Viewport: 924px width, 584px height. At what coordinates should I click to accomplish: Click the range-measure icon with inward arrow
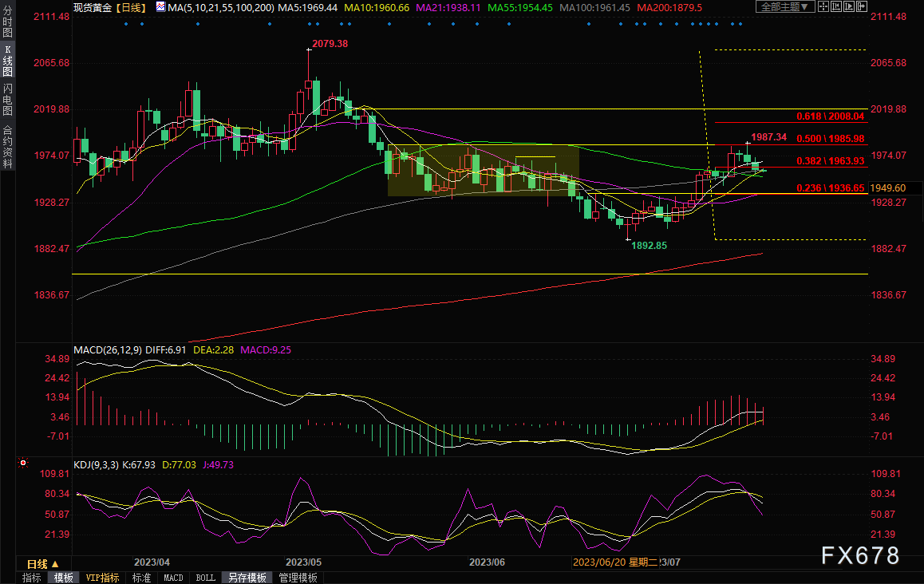pos(836,6)
